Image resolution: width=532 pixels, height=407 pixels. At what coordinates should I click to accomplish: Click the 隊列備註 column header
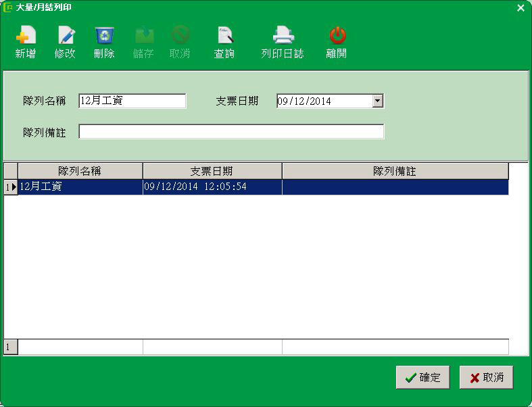pos(394,171)
